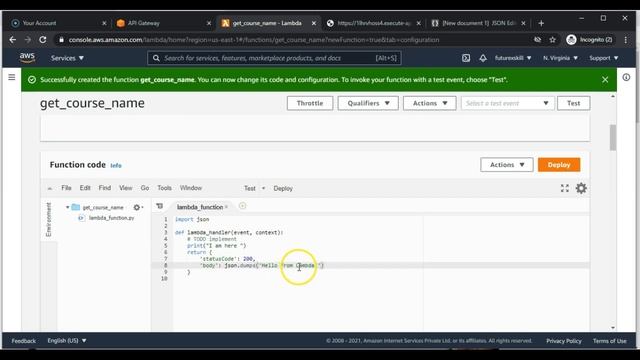Click the top Test button
Screen dimensions: 640x360
tap(573, 103)
